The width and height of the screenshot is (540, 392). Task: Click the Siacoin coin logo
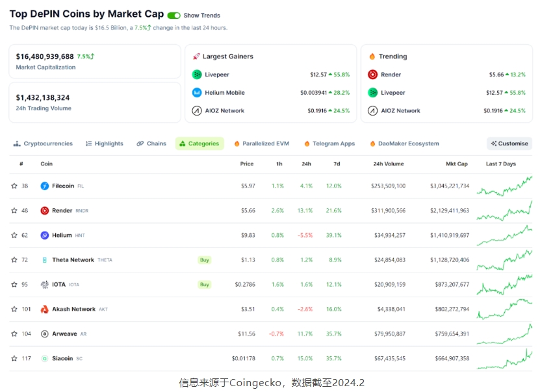pyautogui.click(x=45, y=358)
